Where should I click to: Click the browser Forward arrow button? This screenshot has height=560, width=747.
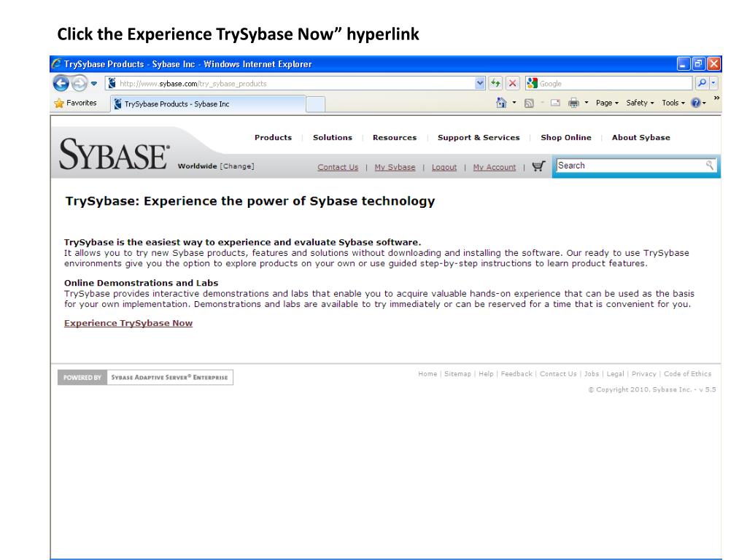(x=80, y=83)
